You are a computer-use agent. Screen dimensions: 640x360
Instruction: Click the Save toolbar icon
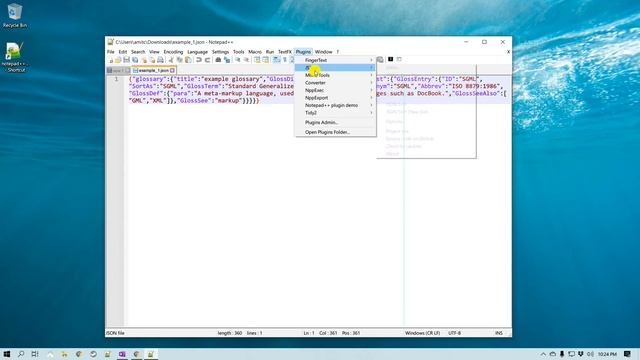[x=127, y=60]
